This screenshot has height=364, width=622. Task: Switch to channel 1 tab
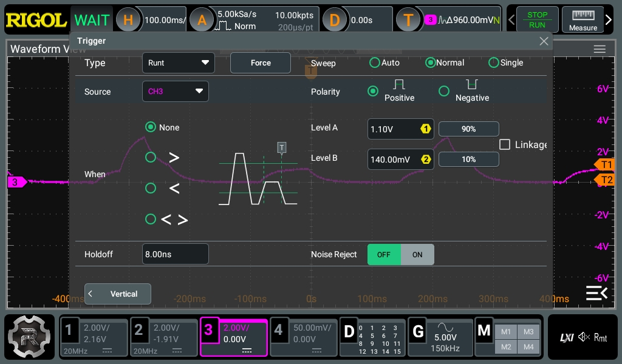coord(94,337)
